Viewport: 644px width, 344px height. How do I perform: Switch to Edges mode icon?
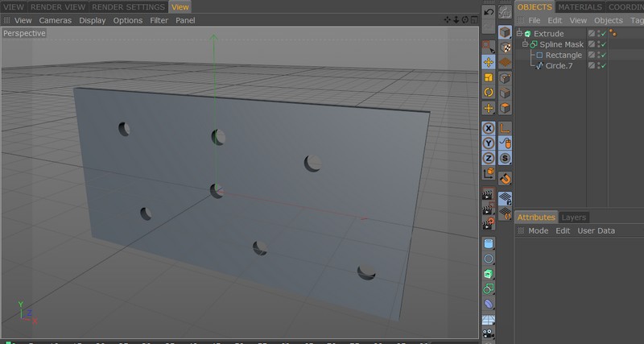pos(505,93)
